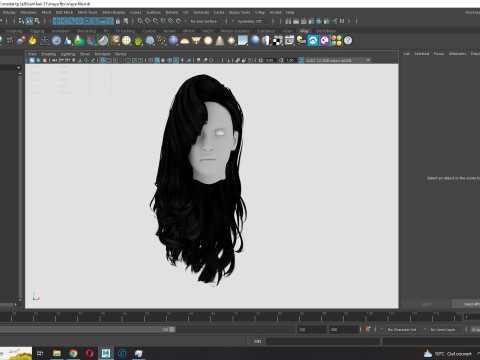Open the viewport Shading menu
The width and height of the screenshot is (480, 360).
48,54
